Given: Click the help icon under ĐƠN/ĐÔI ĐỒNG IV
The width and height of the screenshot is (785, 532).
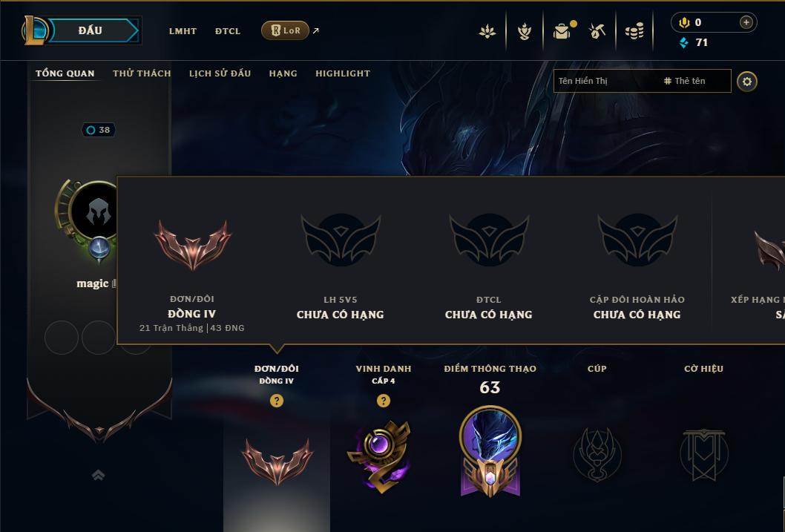Looking at the screenshot, I should (276, 401).
